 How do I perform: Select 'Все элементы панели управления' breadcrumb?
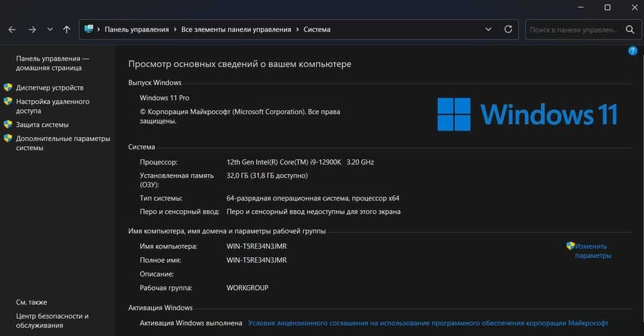[x=236, y=30]
